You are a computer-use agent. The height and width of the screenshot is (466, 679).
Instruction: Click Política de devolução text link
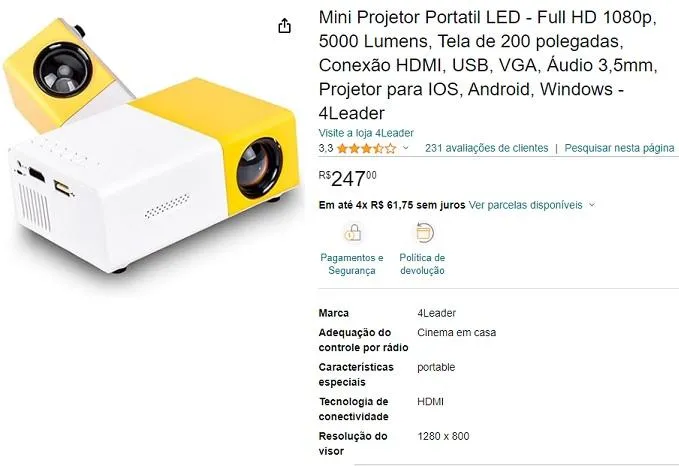pyautogui.click(x=422, y=264)
